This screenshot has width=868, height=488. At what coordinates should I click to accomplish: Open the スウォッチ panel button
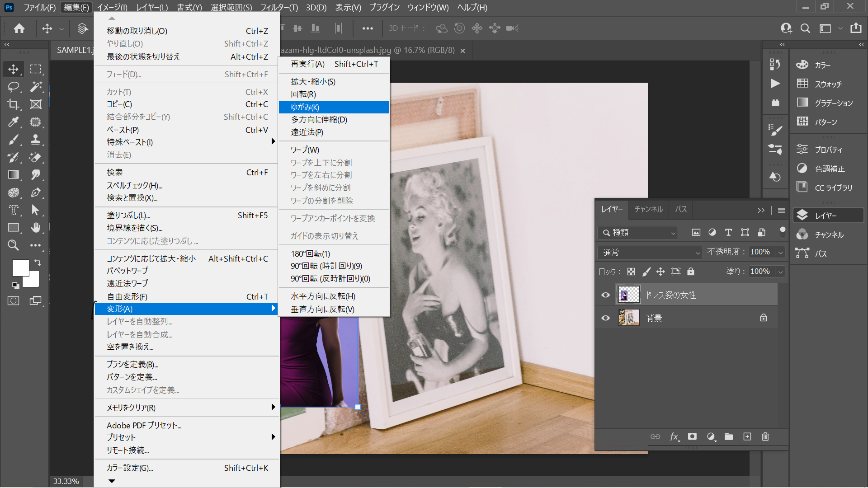click(828, 84)
